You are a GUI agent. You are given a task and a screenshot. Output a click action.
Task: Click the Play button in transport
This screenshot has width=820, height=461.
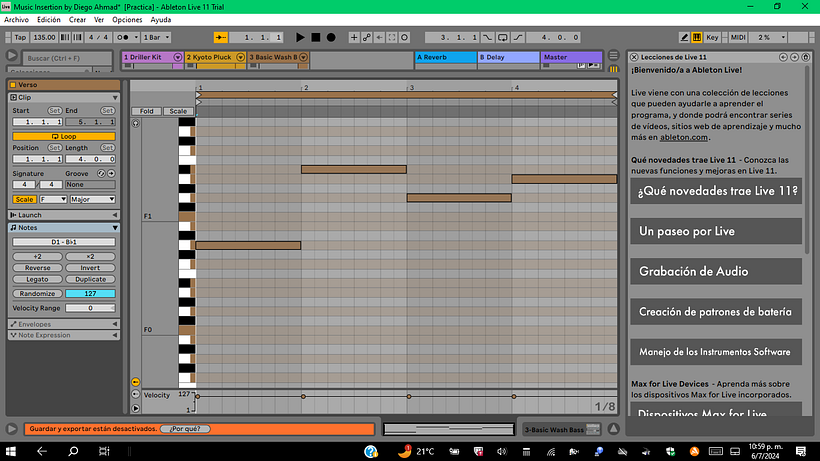300,37
